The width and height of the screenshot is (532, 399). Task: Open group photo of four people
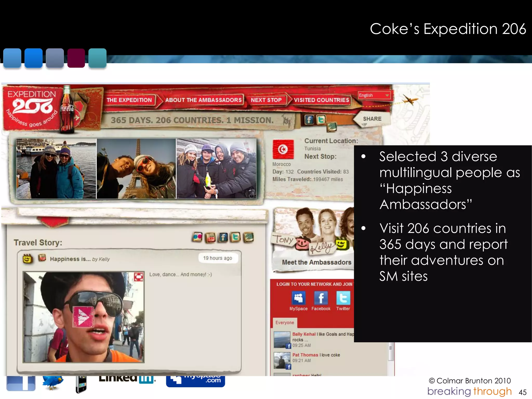coord(216,169)
